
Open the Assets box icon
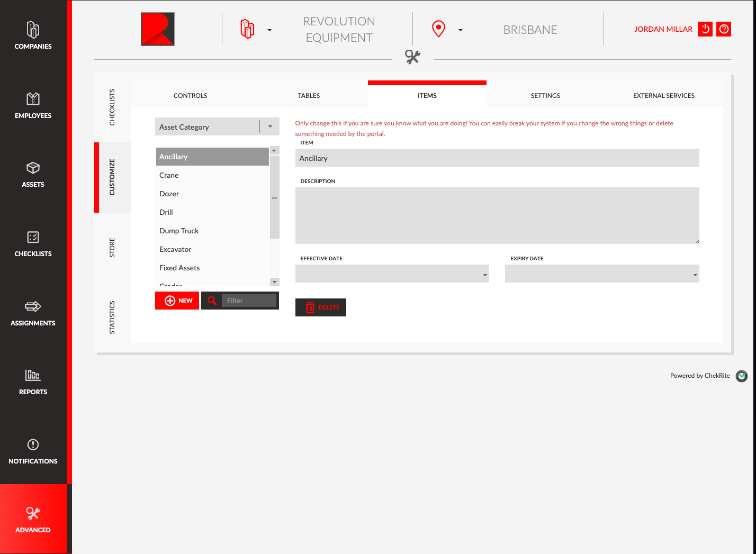(33, 168)
